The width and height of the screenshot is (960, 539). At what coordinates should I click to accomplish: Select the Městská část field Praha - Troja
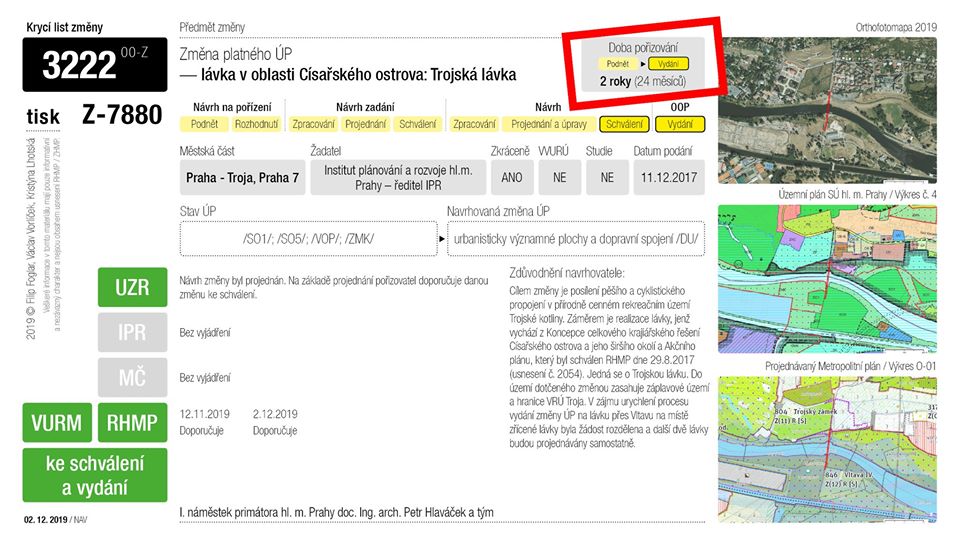click(242, 178)
